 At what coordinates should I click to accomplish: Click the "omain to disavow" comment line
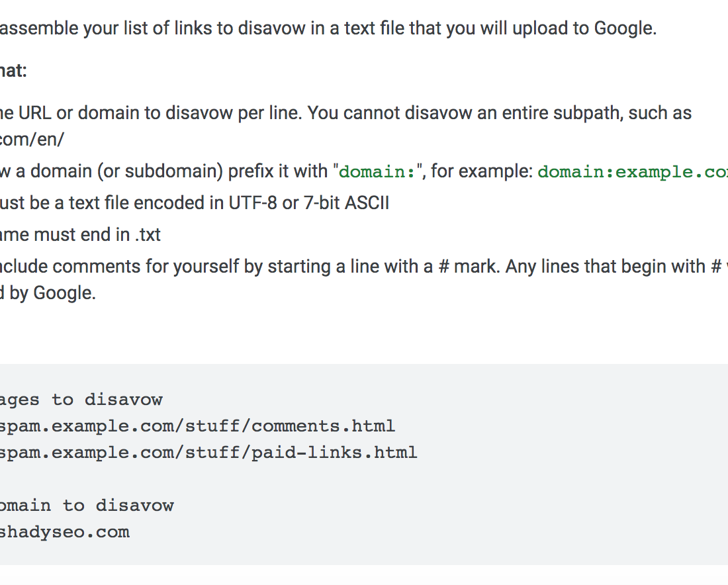87,506
